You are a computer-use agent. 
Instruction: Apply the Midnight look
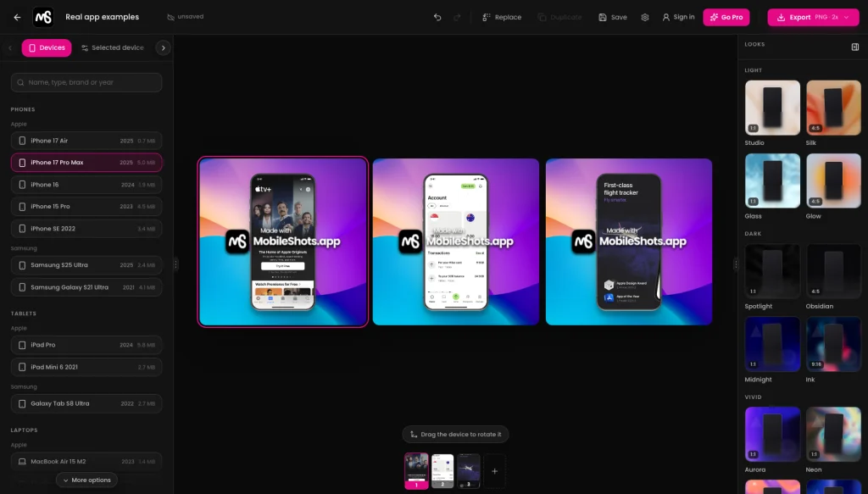click(x=772, y=344)
